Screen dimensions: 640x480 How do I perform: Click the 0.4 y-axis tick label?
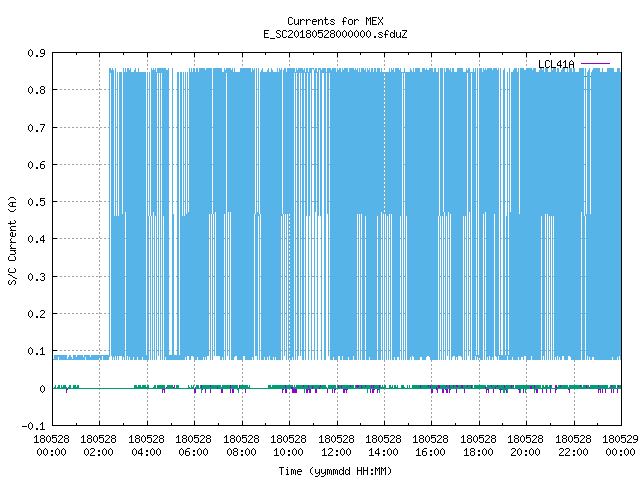pos(37,239)
